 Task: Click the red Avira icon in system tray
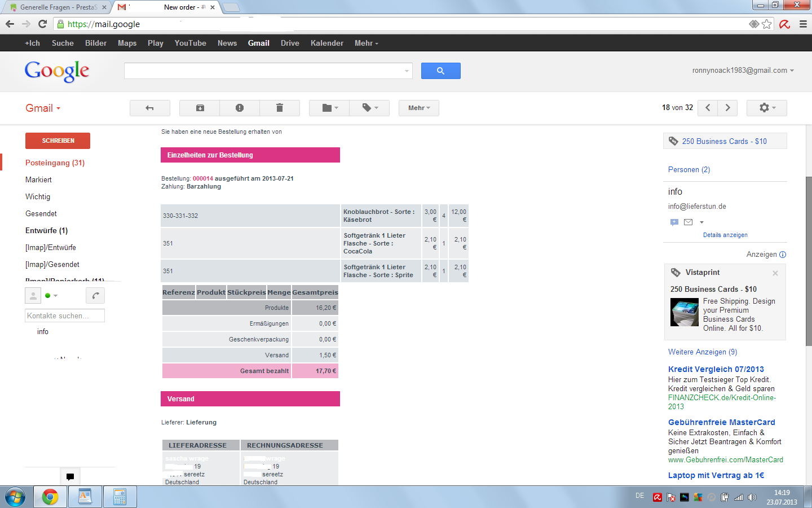click(x=657, y=497)
